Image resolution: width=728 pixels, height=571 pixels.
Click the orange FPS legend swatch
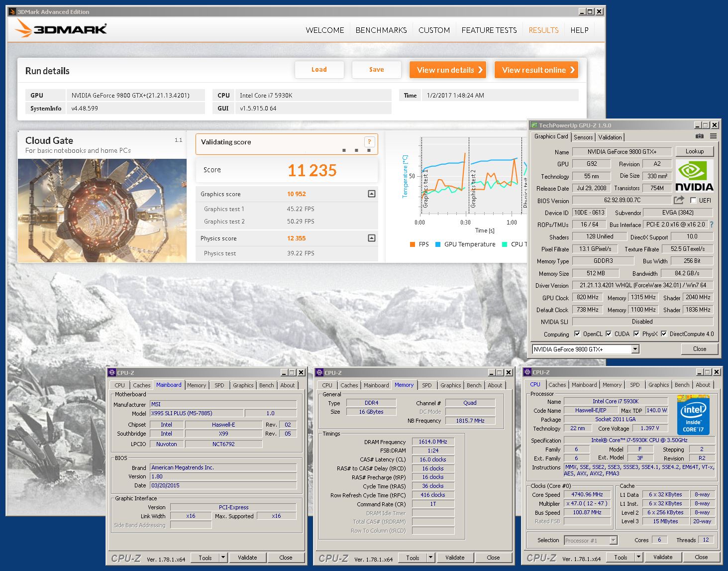point(413,244)
